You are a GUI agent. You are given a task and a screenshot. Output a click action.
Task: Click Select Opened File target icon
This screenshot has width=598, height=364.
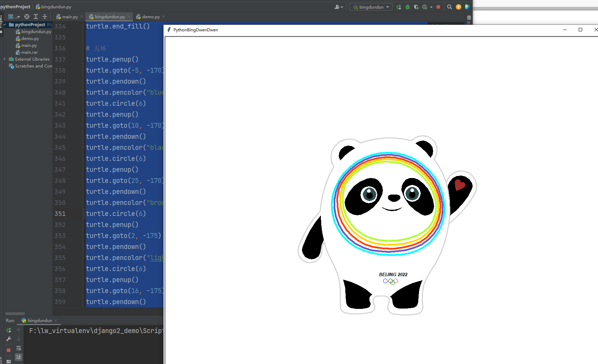pos(27,17)
